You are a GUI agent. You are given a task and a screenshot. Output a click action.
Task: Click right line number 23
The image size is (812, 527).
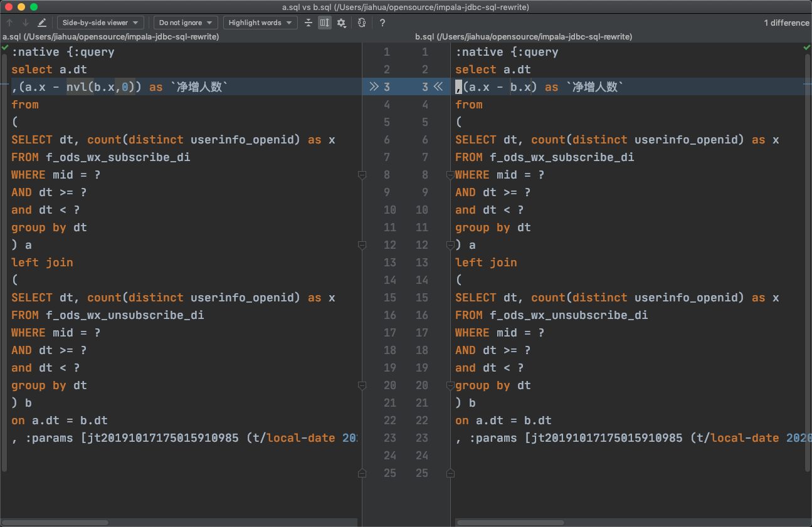coord(421,438)
